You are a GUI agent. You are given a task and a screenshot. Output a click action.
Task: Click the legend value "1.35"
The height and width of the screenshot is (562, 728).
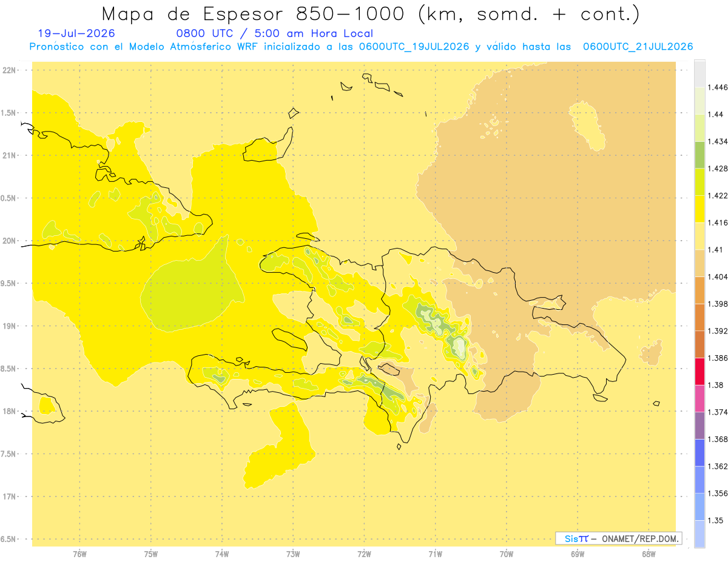coord(716,521)
